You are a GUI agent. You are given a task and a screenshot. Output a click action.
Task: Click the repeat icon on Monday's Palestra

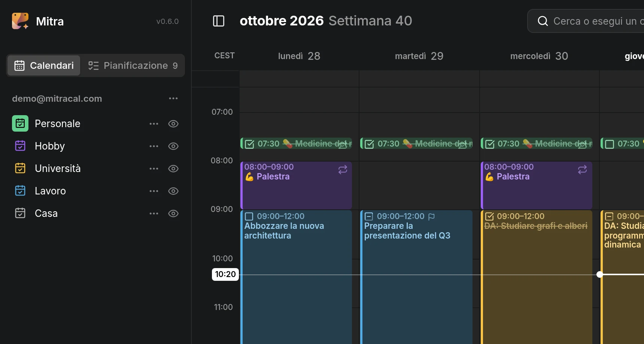(343, 170)
